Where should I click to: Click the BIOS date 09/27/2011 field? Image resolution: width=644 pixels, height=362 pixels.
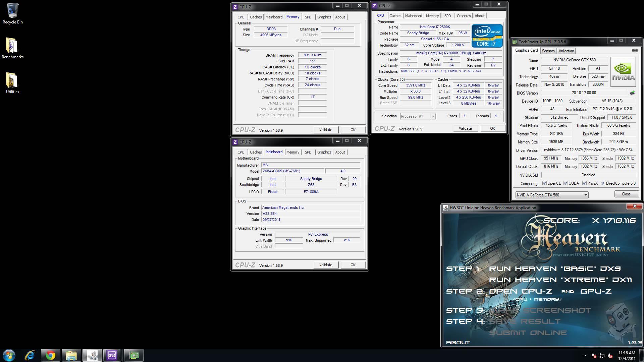(311, 220)
